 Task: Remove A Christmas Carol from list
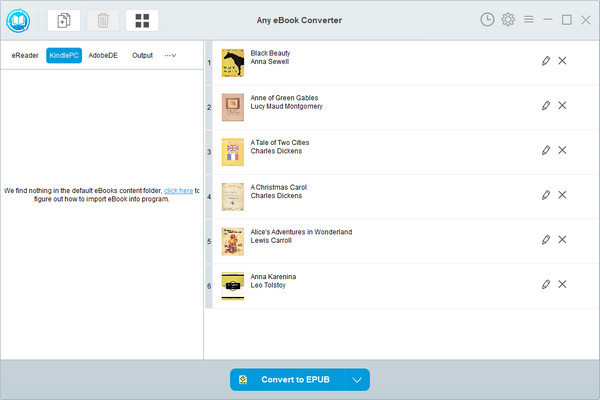[x=562, y=194]
